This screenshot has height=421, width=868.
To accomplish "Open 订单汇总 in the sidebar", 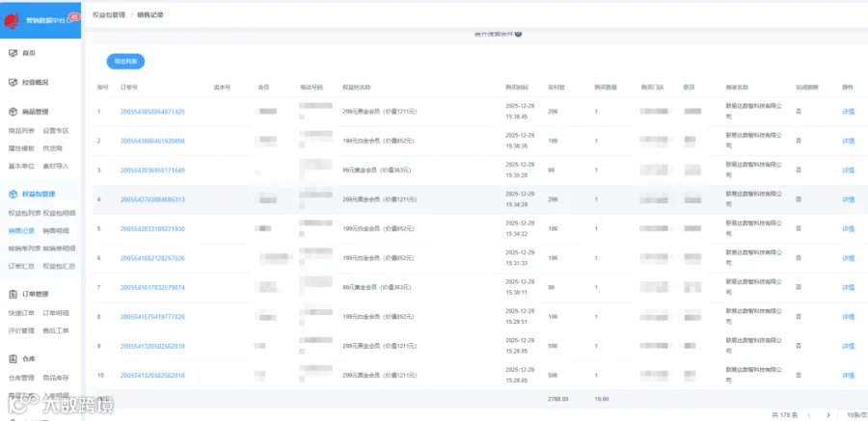I will point(21,266).
